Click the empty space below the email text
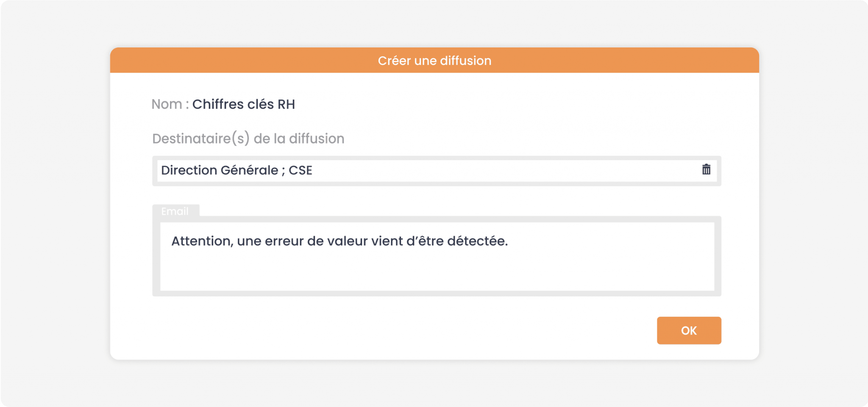The width and height of the screenshot is (868, 407). 437,273
